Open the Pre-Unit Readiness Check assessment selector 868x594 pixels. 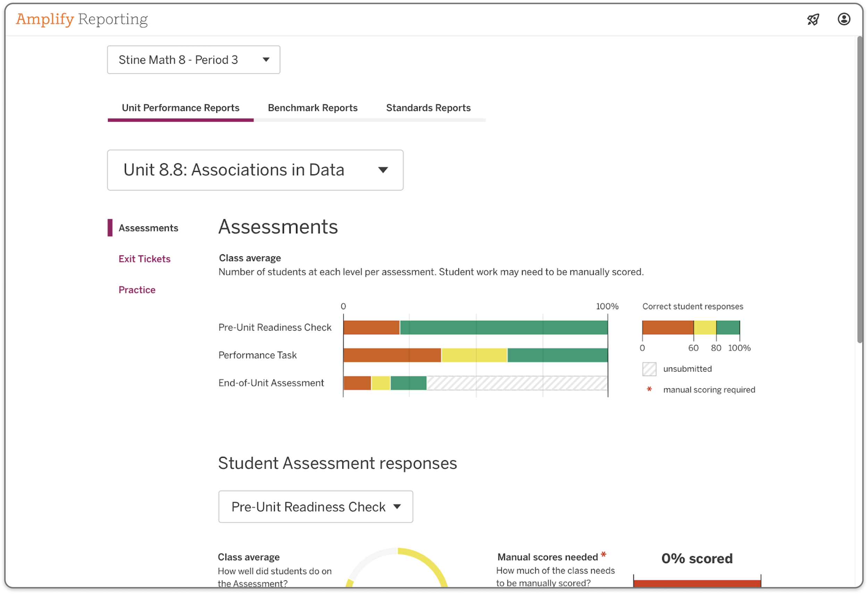[316, 507]
